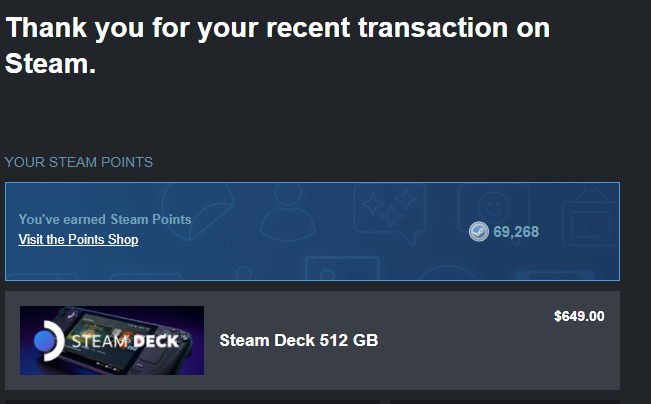651x404 pixels.
Task: Click the Steam Points coin icon
Action: click(x=479, y=232)
